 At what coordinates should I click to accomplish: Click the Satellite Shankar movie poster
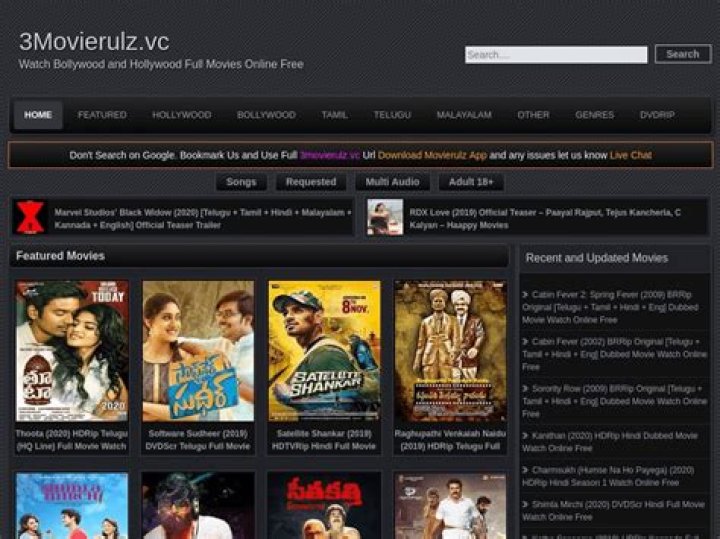pyautogui.click(x=324, y=351)
